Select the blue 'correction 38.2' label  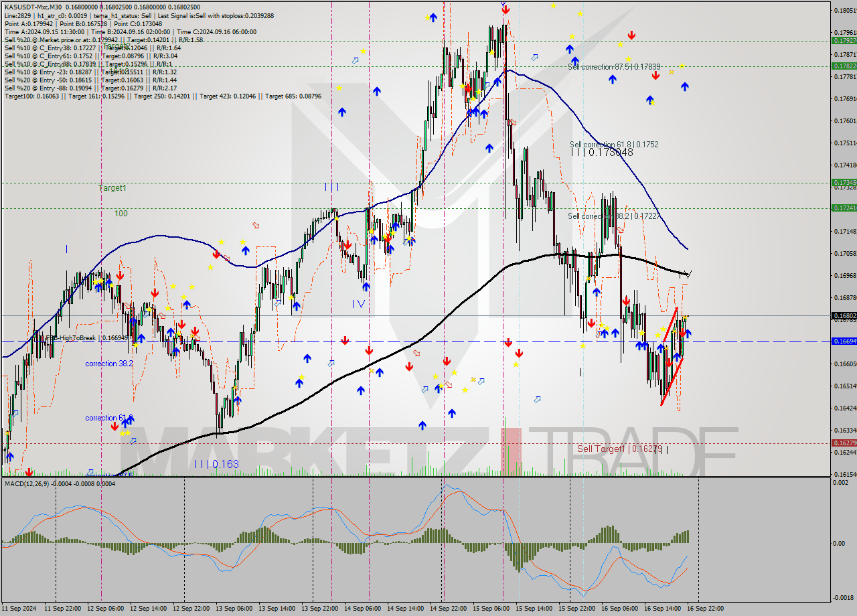(x=108, y=364)
